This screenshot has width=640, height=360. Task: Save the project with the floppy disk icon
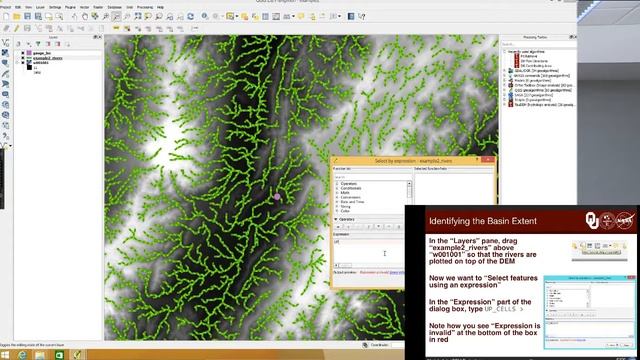[27, 17]
